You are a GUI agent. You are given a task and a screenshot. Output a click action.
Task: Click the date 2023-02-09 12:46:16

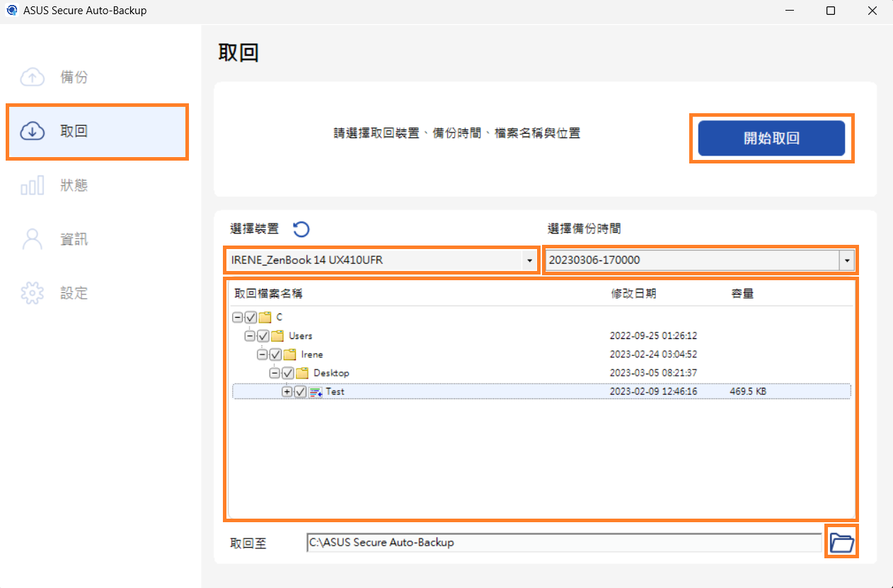(654, 392)
